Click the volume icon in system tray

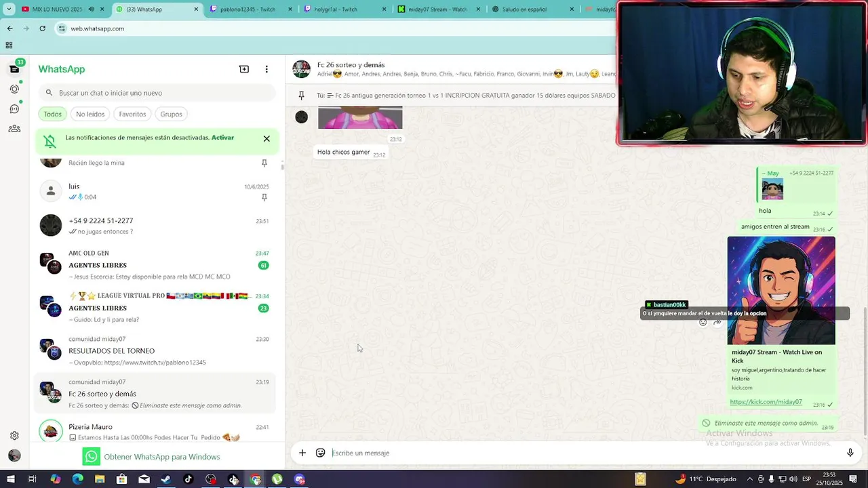point(793,479)
